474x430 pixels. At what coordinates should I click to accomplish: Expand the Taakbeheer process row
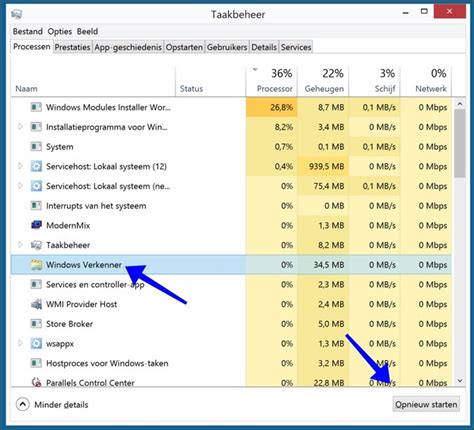pos(20,245)
